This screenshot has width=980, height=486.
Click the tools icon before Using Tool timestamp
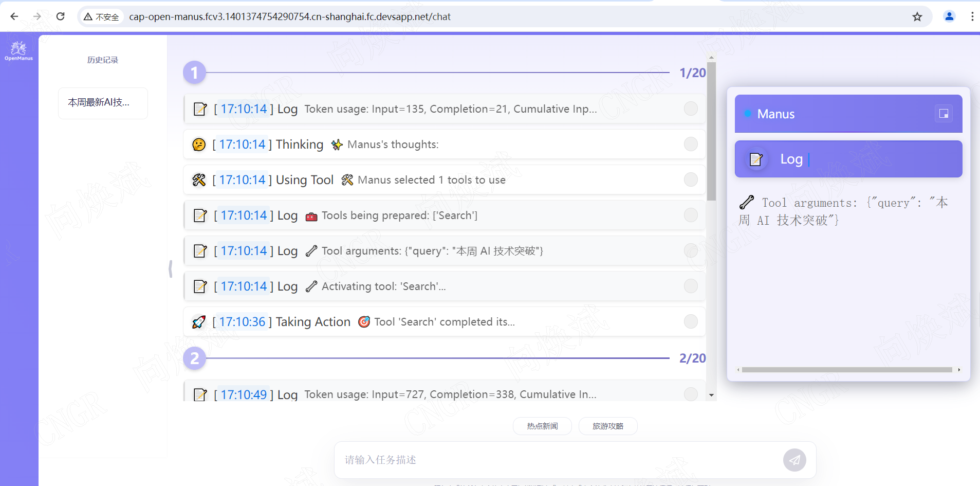pyautogui.click(x=199, y=180)
